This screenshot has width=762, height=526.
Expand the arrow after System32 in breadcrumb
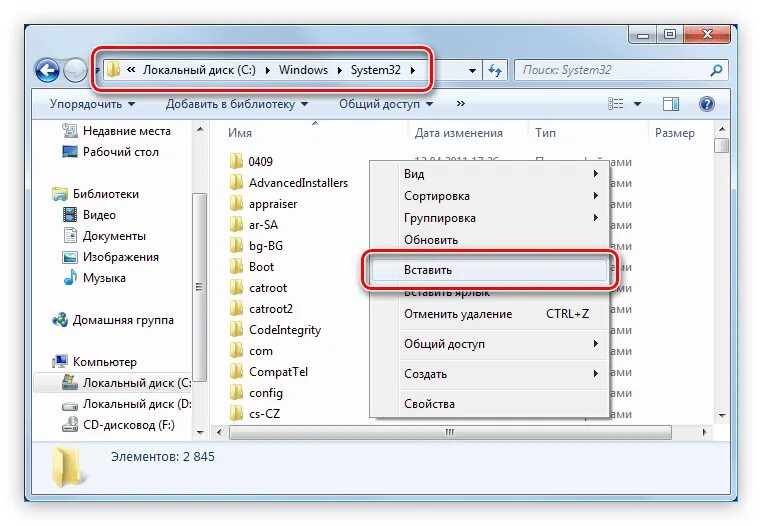413,70
